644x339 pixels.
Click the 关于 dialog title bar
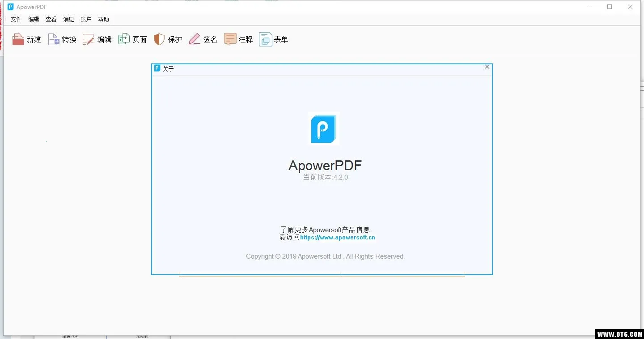(313, 69)
